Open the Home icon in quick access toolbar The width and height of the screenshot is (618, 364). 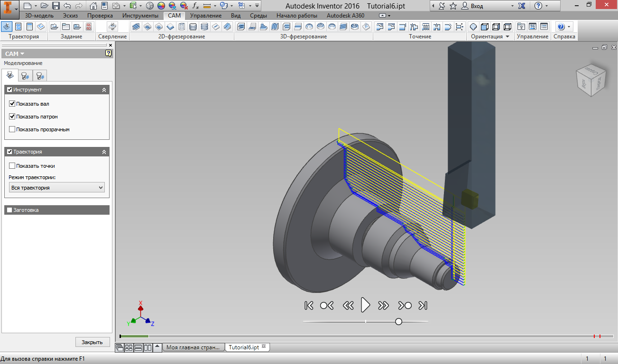click(x=93, y=6)
